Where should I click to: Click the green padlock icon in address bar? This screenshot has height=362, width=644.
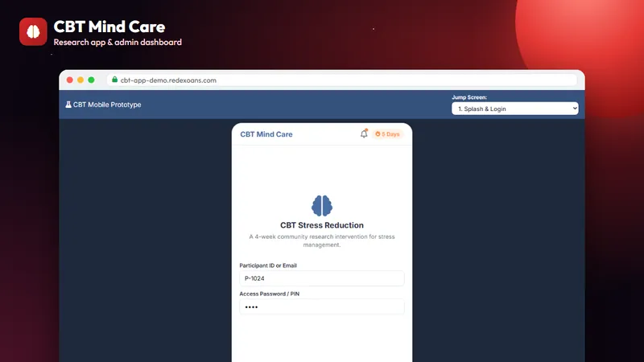tap(114, 80)
